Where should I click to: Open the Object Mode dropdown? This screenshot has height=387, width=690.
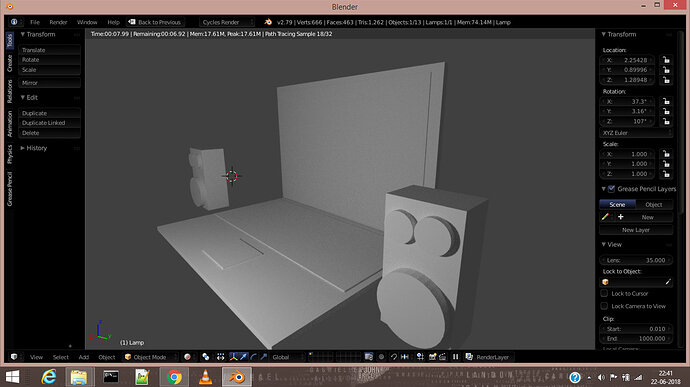(x=150, y=357)
